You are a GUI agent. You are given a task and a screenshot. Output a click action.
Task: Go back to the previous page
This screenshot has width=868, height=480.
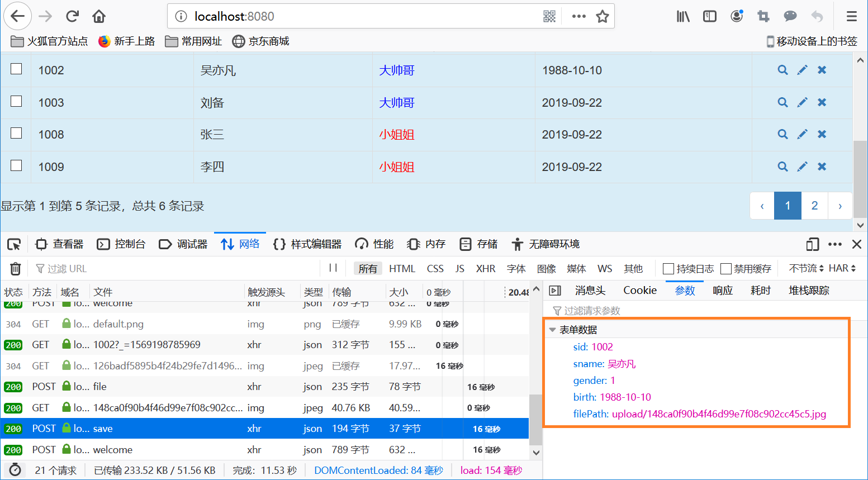(17, 16)
